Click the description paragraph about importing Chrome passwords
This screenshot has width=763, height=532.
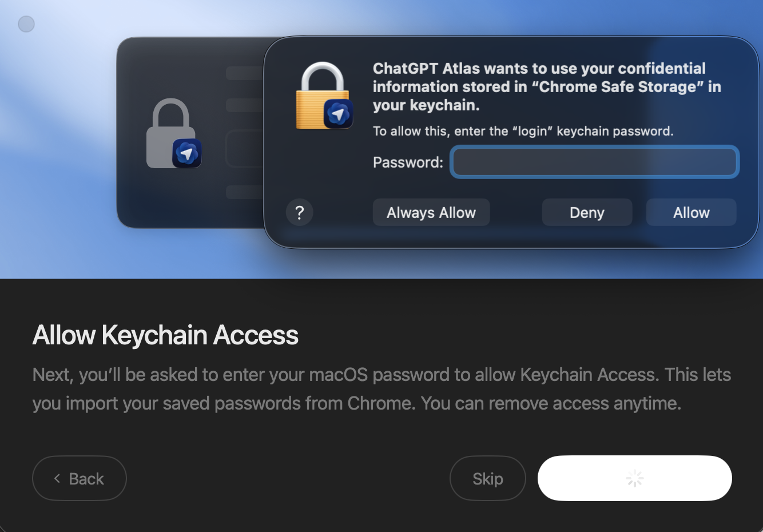pos(381,389)
